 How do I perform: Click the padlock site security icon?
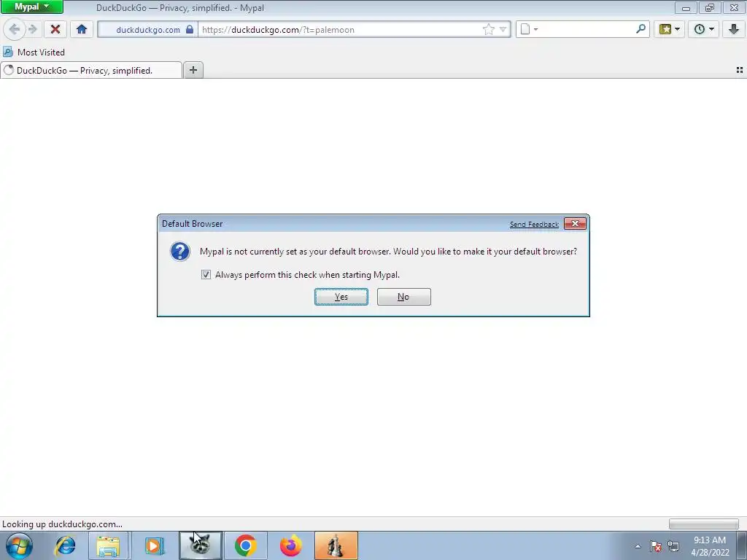point(190,29)
